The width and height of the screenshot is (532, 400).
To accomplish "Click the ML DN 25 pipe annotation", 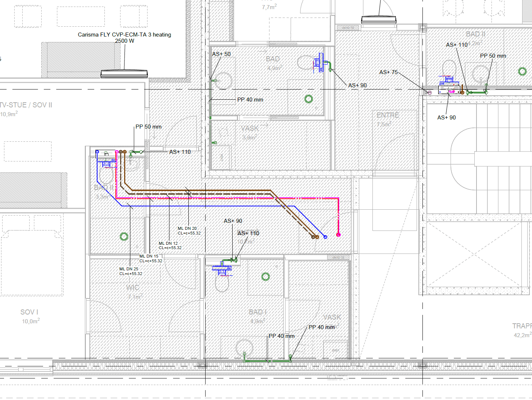I will (x=130, y=271).
